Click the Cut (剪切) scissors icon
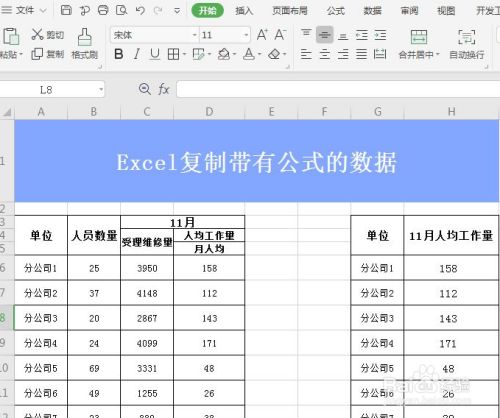The height and width of the screenshot is (418, 500). (x=37, y=34)
